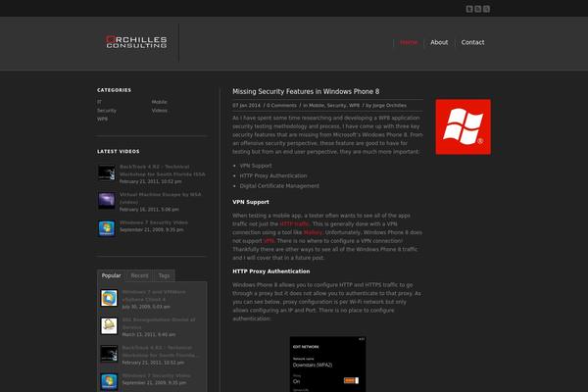Click Virtual Machine Escape video thumbnail
Screen dimensions: 588x392
coord(107,201)
